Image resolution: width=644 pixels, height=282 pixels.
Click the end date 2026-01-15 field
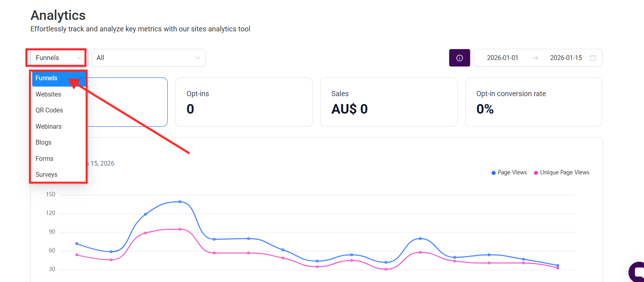(x=566, y=58)
